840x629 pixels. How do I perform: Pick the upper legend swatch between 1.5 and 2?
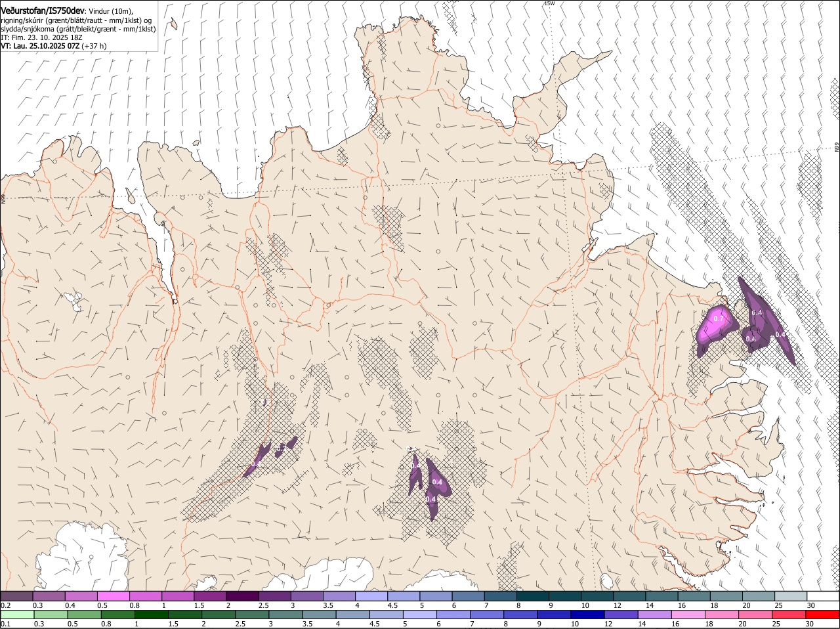click(x=210, y=596)
